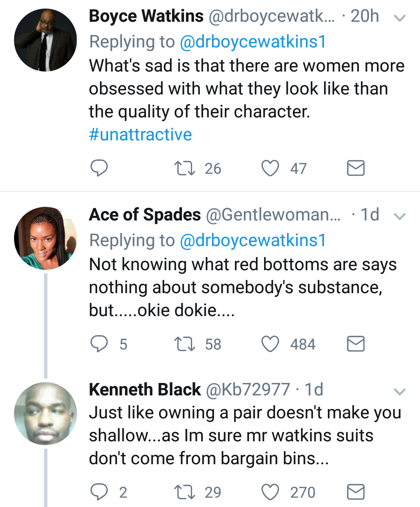The width and height of the screenshot is (420, 507).
Task: Send Ace of Spades' tweet via message icon
Action: tap(355, 344)
